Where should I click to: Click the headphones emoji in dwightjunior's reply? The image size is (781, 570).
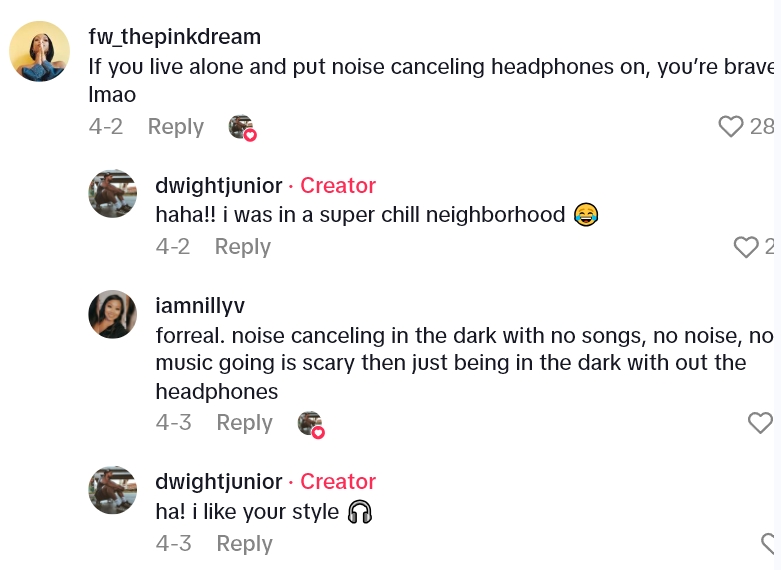[360, 512]
